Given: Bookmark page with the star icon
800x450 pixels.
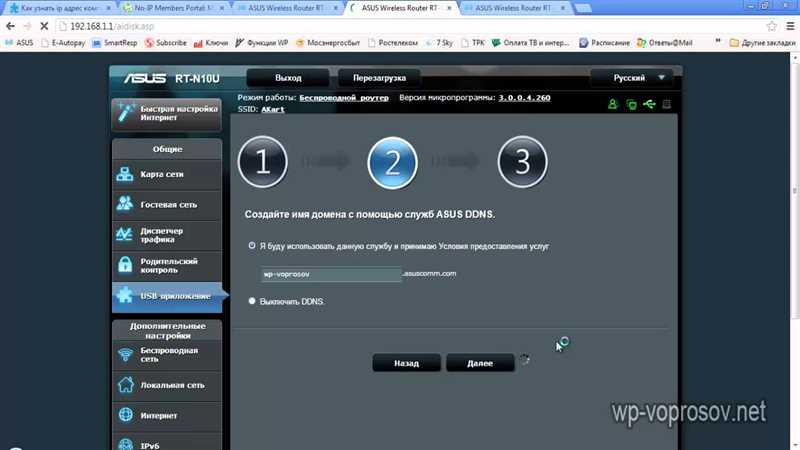Looking at the screenshot, I should pos(771,26).
